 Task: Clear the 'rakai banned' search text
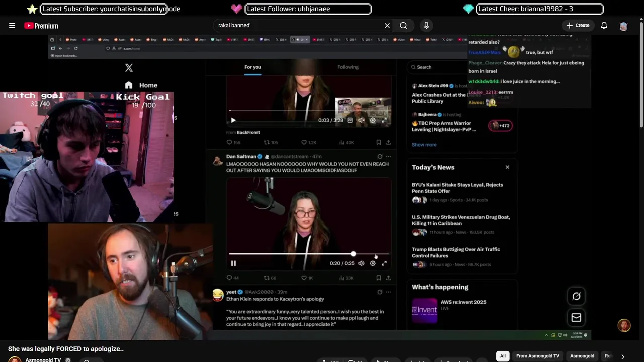(387, 26)
